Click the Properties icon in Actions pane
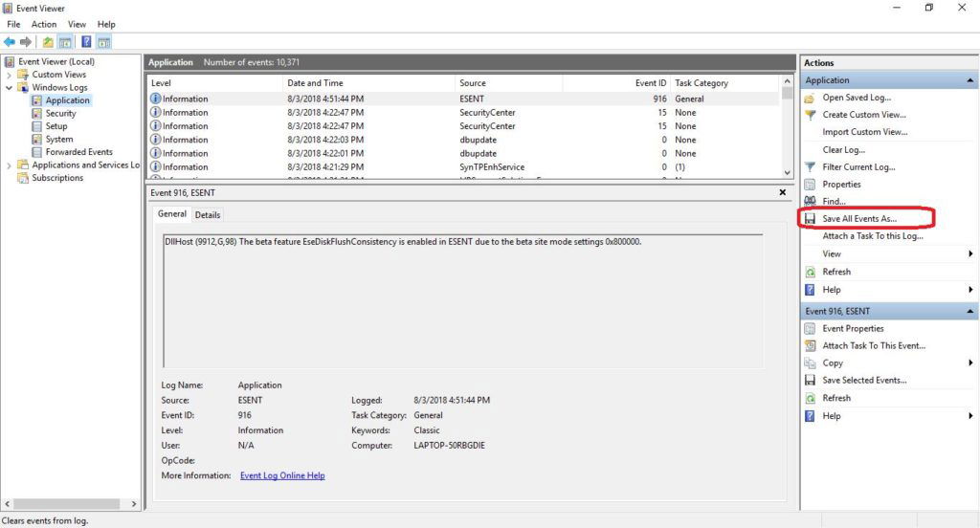 [x=810, y=185]
